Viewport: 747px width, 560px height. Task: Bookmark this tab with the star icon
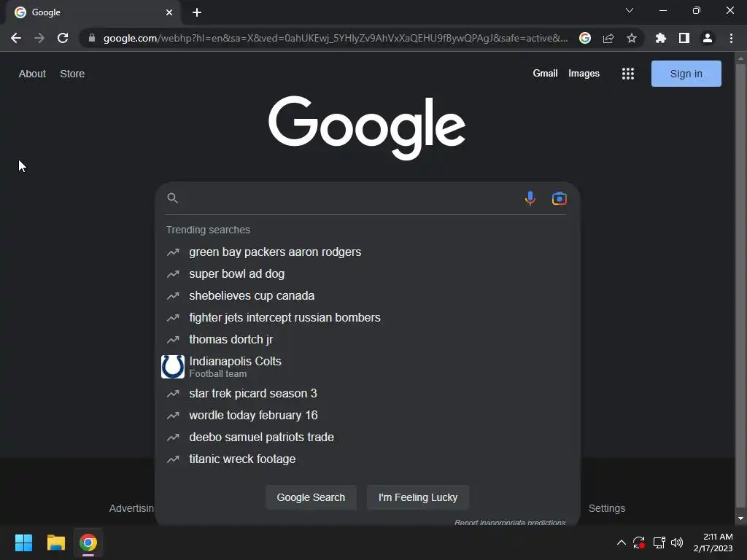(x=632, y=38)
